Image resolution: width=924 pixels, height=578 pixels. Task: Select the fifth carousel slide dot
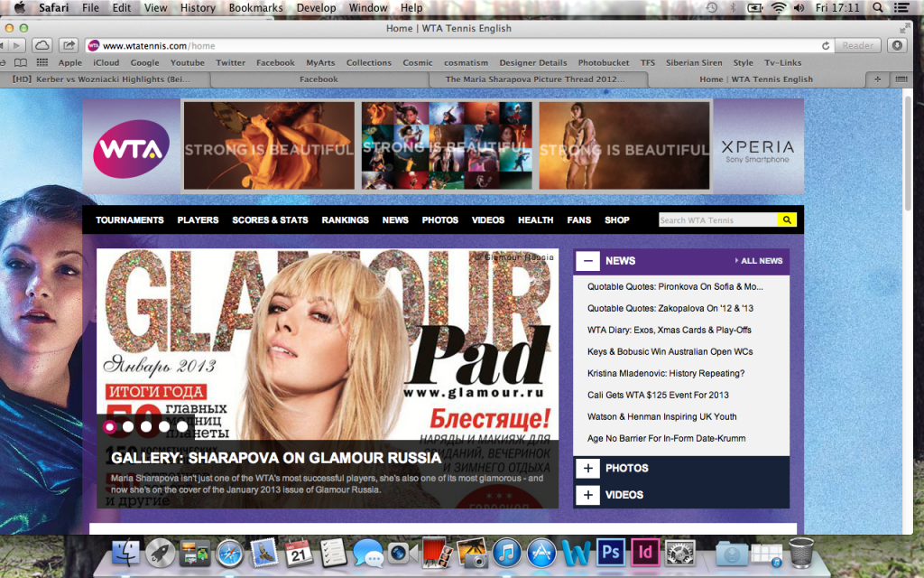tap(182, 426)
